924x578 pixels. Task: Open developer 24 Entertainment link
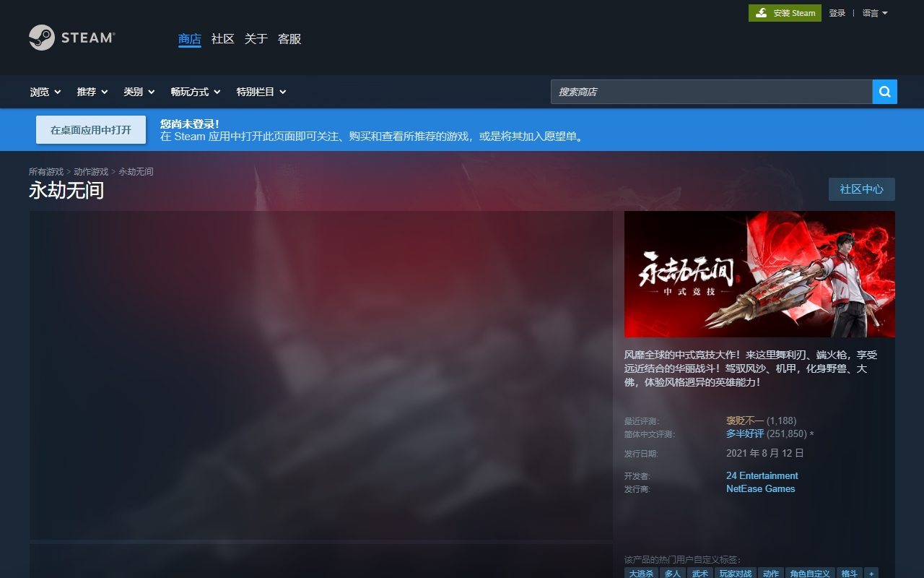pos(762,475)
